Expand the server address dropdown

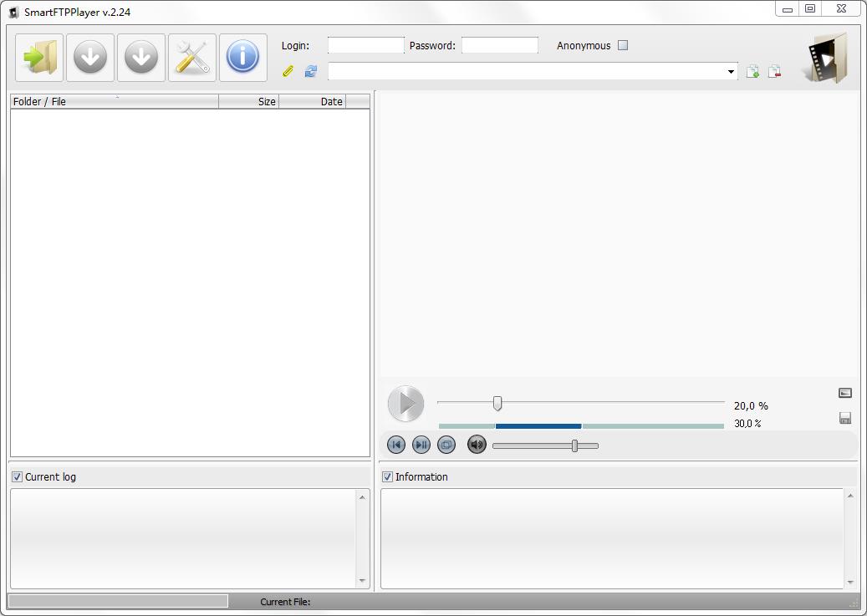(x=731, y=72)
